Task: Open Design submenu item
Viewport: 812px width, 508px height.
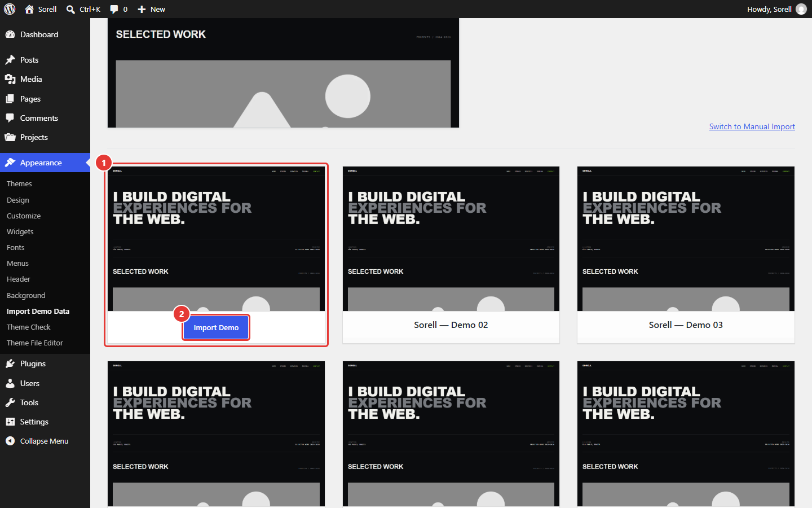Action: click(18, 200)
